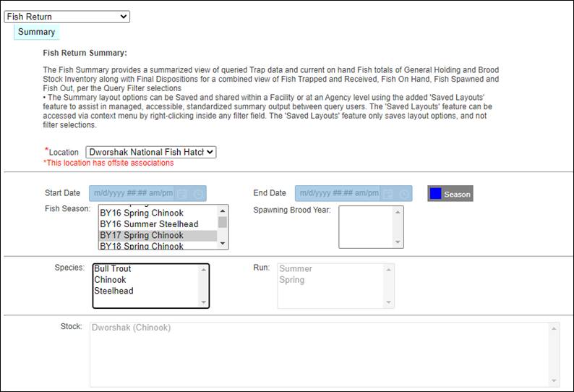Select Summer in the Run list

click(x=296, y=269)
